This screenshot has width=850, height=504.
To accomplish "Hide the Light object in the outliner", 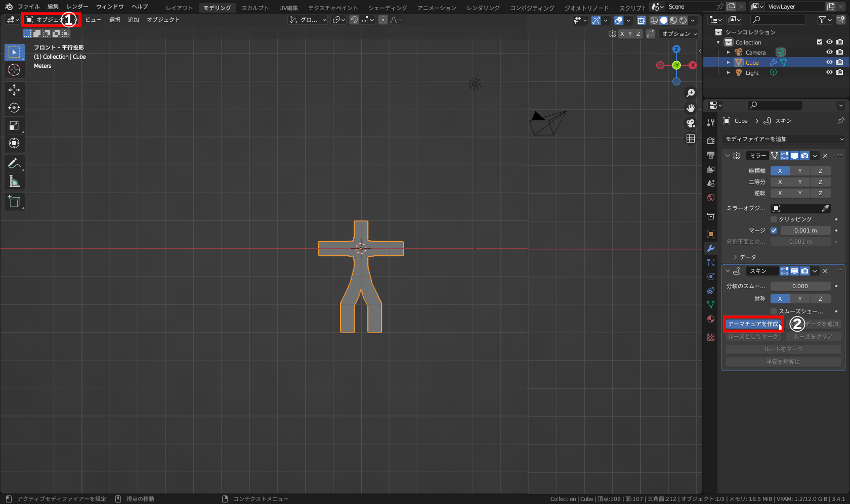I will coord(829,72).
